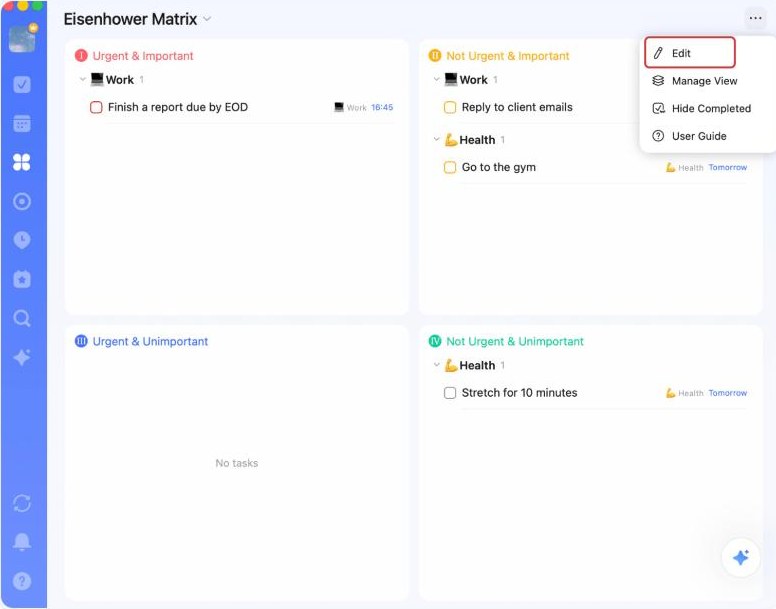
Task: Open the Calendar view sidebar icon
Action: click(x=22, y=123)
